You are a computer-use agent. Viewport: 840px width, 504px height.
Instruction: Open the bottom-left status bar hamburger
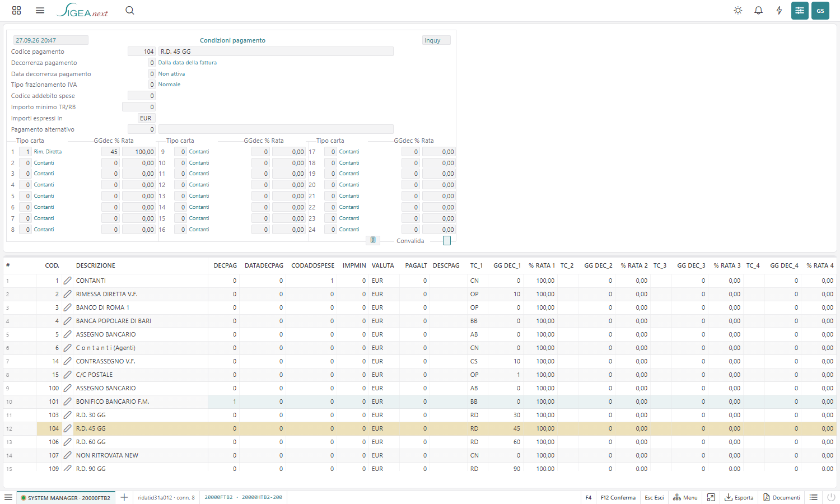8,497
